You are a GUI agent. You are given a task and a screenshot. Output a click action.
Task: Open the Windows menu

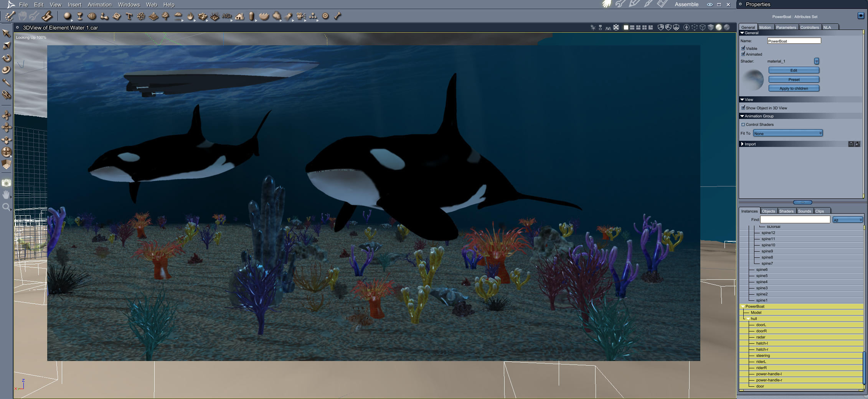click(129, 5)
